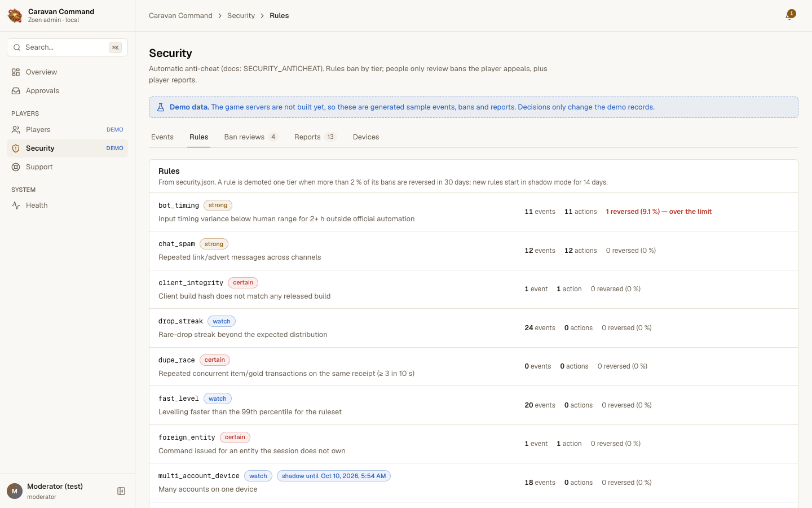The height and width of the screenshot is (508, 812).
Task: Click the fast_level rule name
Action: tap(179, 398)
